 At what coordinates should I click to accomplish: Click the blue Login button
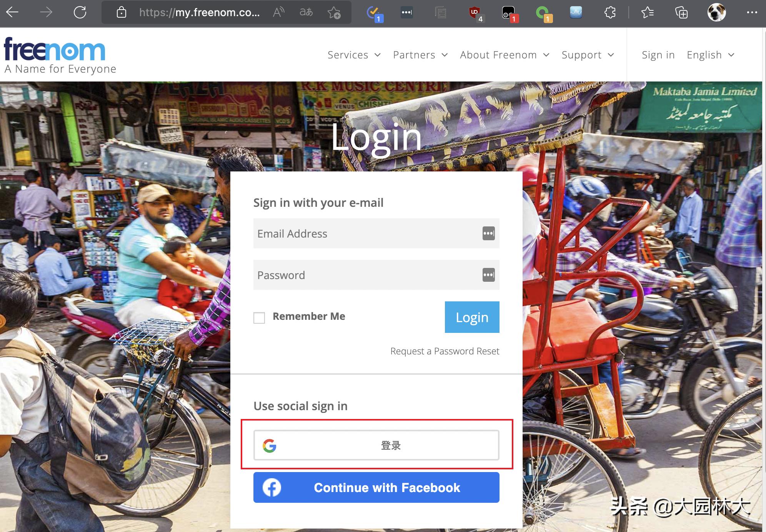click(472, 317)
